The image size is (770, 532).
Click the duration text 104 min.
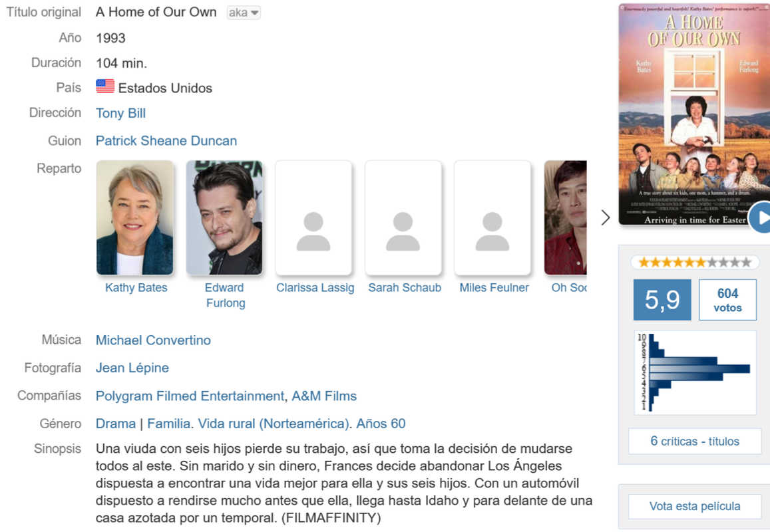(x=121, y=63)
